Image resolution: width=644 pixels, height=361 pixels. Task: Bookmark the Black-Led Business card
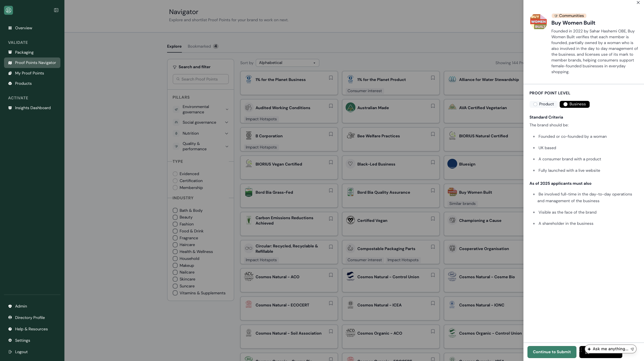click(433, 163)
